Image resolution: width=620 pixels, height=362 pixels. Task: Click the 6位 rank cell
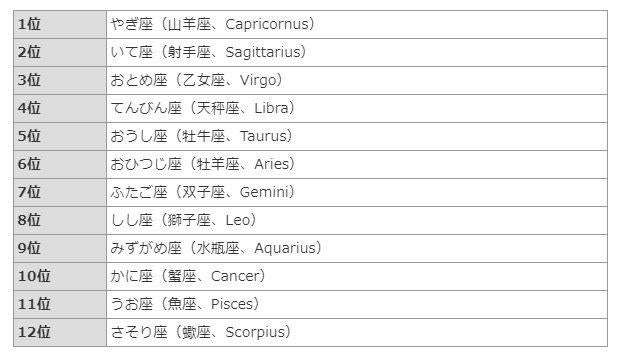tap(60, 164)
